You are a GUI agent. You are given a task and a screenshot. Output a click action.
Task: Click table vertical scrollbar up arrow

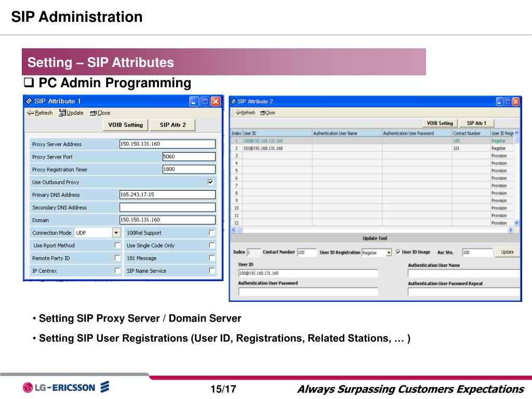(517, 133)
